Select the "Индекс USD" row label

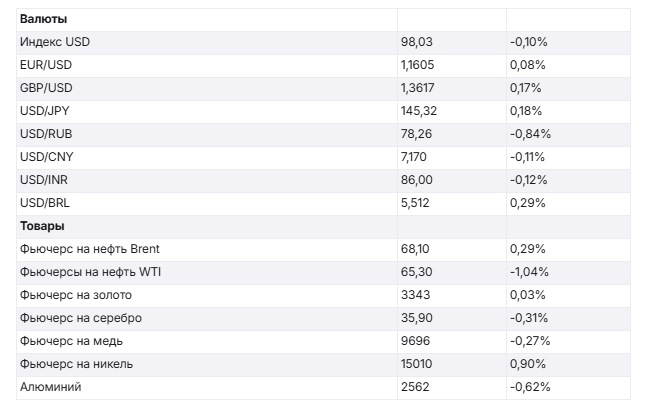pos(55,42)
